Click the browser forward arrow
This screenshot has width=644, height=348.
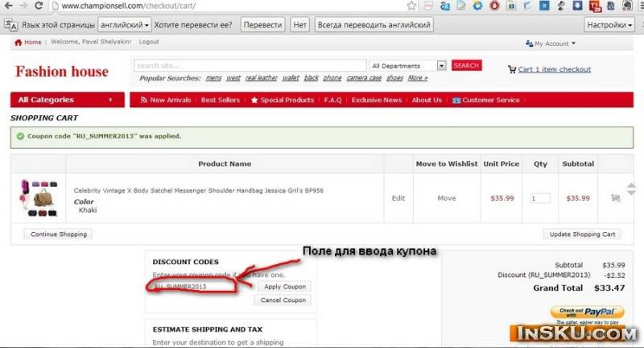[23, 6]
